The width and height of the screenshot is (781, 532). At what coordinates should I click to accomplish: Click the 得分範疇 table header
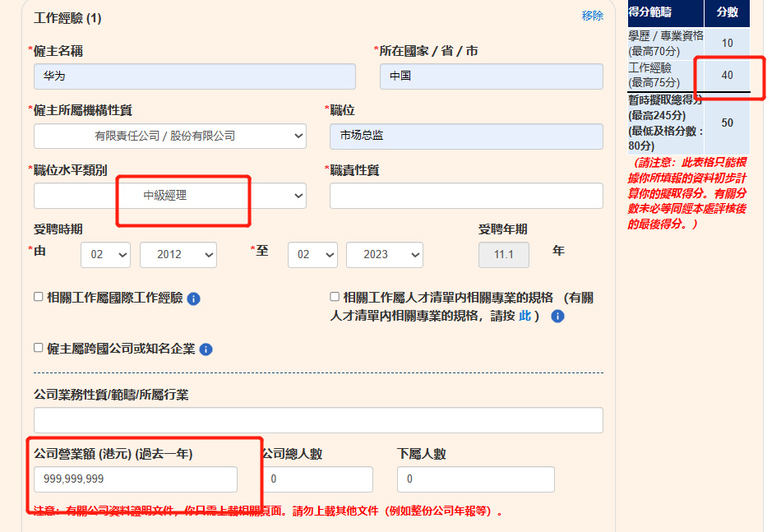(x=665, y=12)
